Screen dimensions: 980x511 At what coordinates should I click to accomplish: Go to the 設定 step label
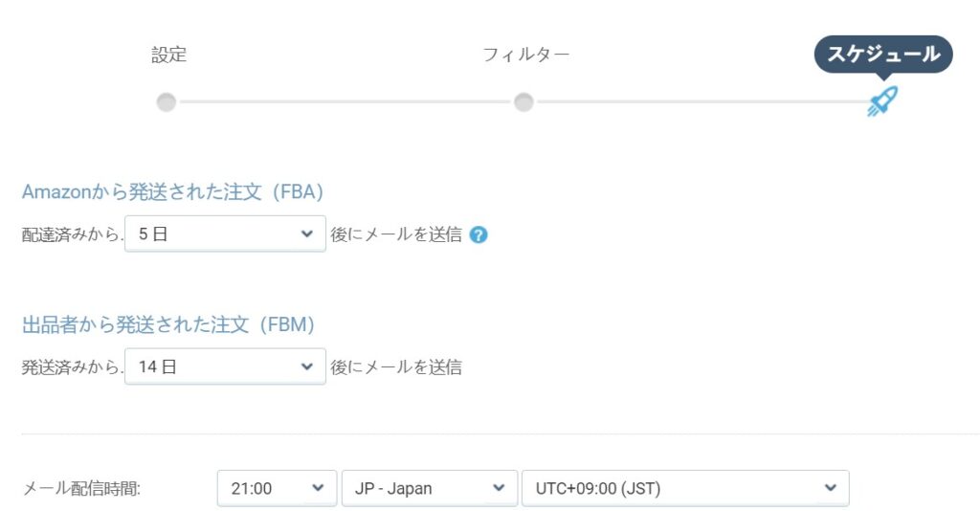coord(168,55)
